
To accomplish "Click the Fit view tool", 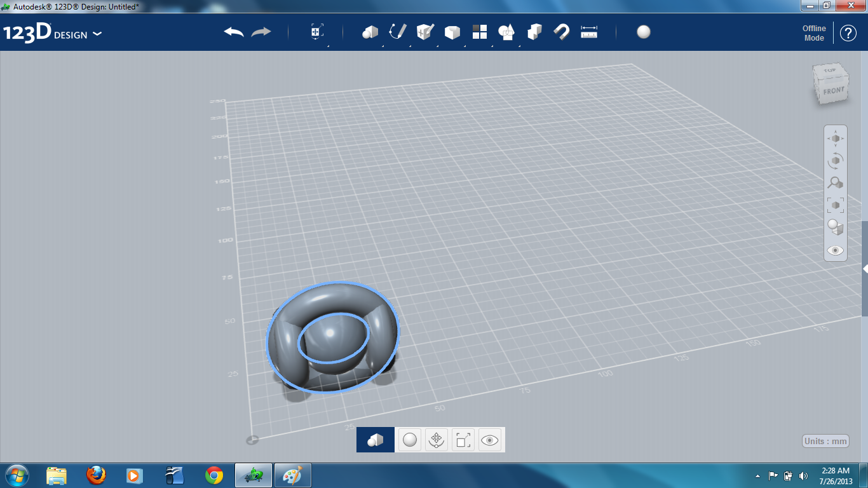I will pos(836,205).
